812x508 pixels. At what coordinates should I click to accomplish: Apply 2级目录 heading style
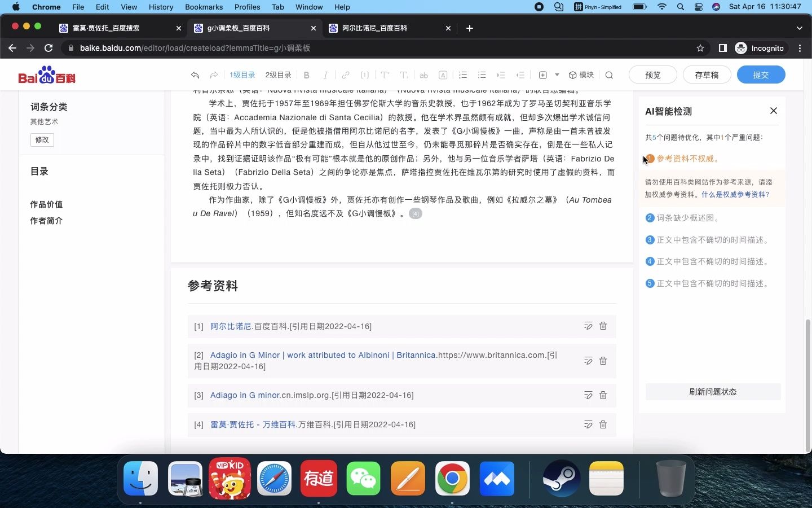click(279, 75)
